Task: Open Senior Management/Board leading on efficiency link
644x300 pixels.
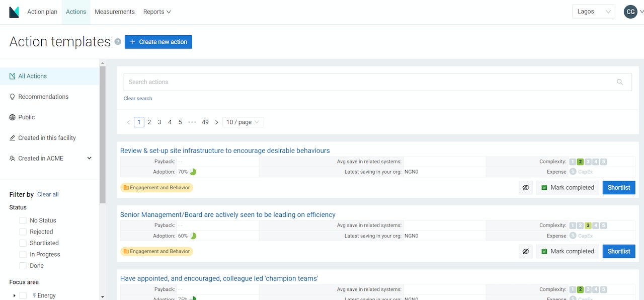Action: [x=228, y=214]
